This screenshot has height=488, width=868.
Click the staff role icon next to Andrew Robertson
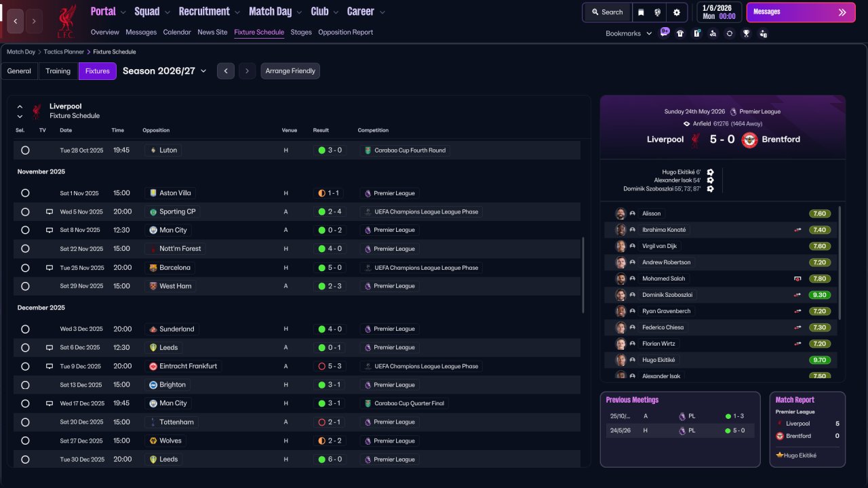(x=633, y=262)
